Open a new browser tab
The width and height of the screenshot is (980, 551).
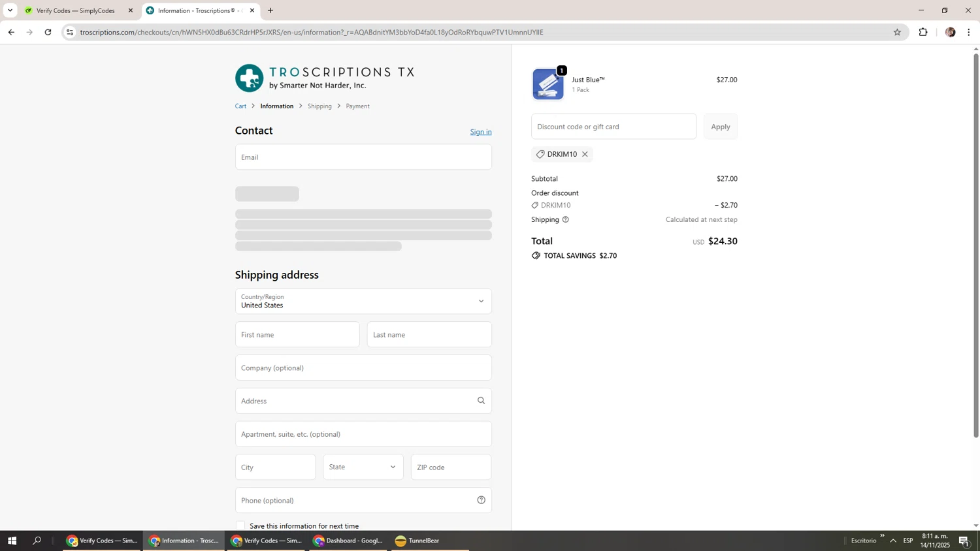(x=270, y=10)
